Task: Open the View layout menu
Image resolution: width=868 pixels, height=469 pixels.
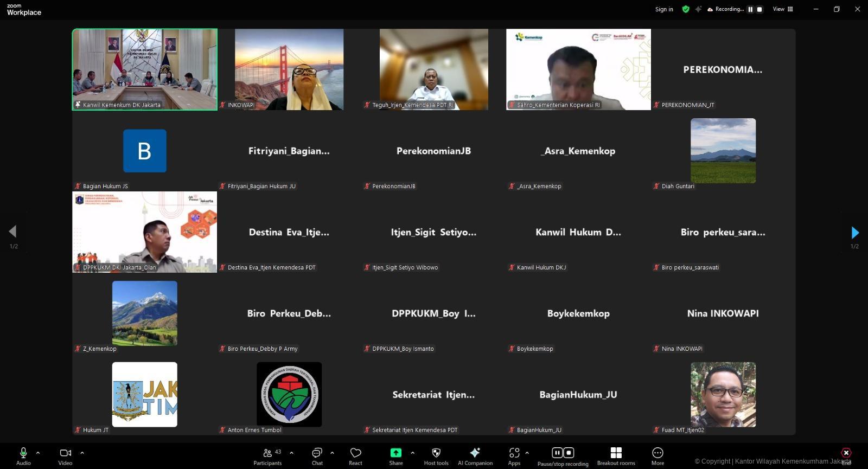Action: click(x=783, y=9)
